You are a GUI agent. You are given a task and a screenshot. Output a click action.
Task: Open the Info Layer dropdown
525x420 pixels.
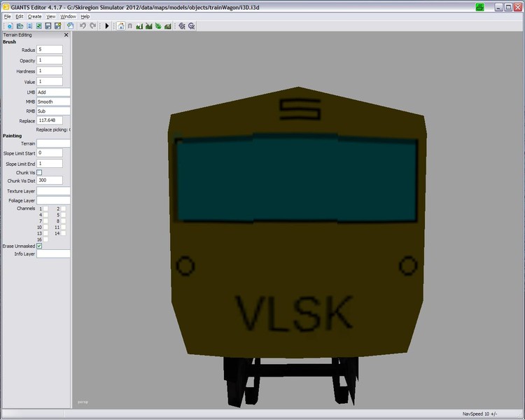(x=53, y=254)
